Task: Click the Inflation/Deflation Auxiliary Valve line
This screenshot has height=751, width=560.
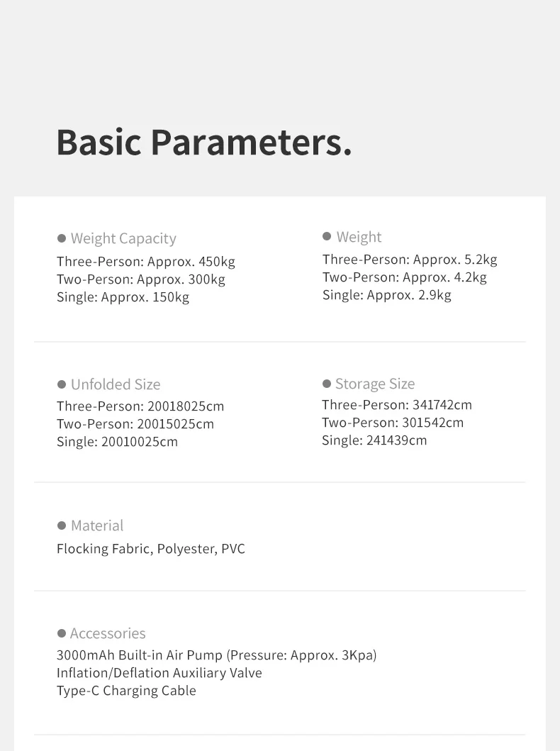Action: 159,673
